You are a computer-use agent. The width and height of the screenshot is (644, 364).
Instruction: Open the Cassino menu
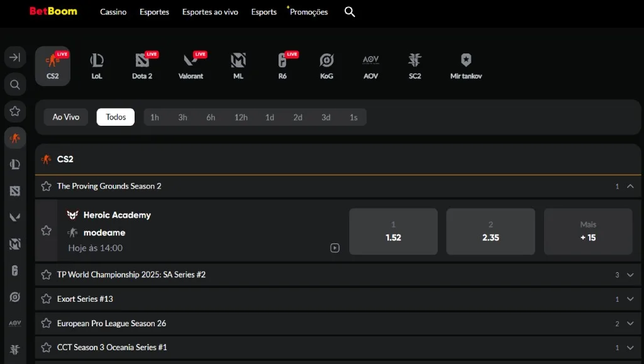(113, 12)
